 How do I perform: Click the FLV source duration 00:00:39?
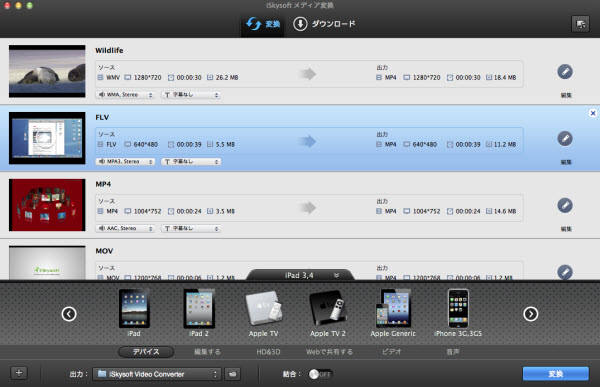[x=189, y=144]
